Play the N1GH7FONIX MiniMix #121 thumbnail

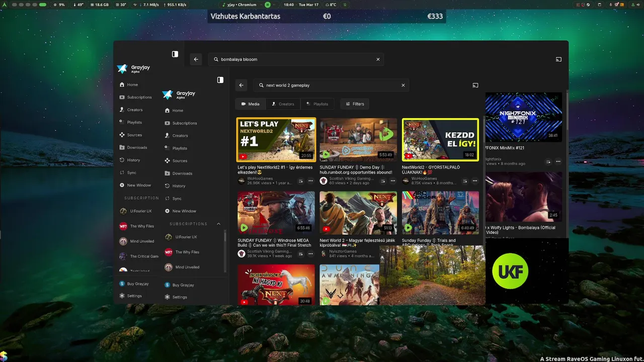(523, 117)
